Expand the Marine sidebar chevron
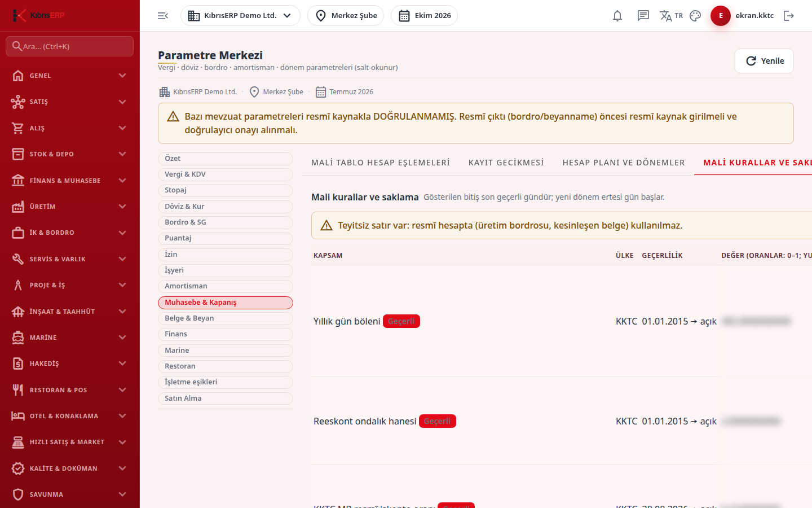 122,338
